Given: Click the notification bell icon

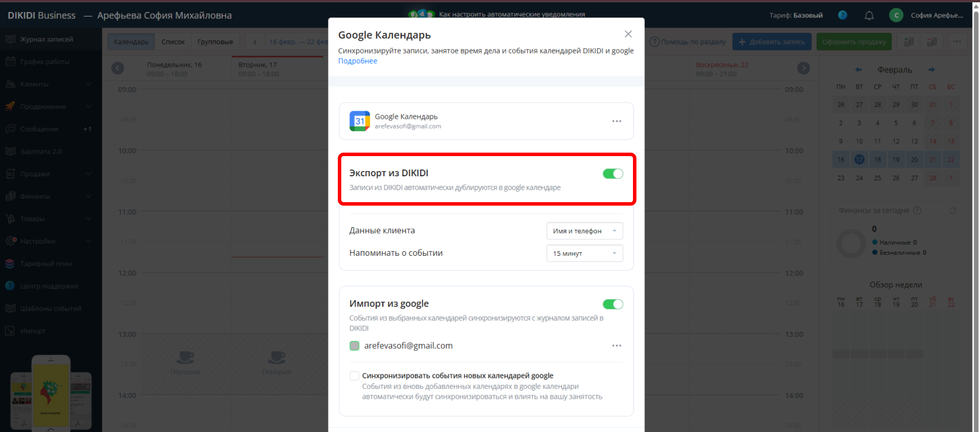Looking at the screenshot, I should click(869, 16).
